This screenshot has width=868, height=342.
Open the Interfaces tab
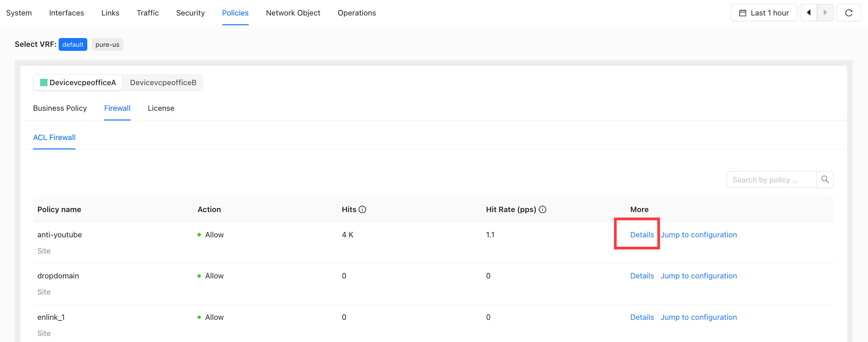[66, 13]
